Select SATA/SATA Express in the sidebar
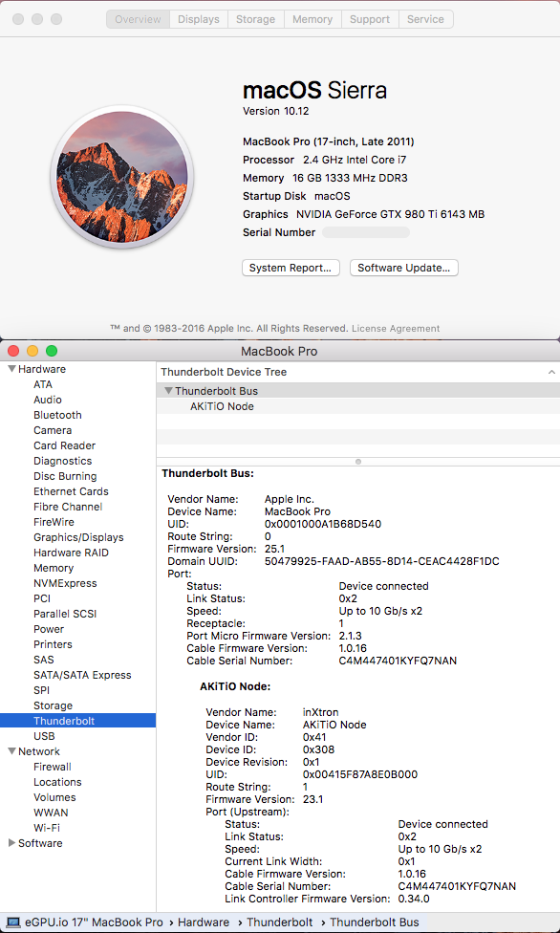The image size is (560, 933). click(x=82, y=675)
